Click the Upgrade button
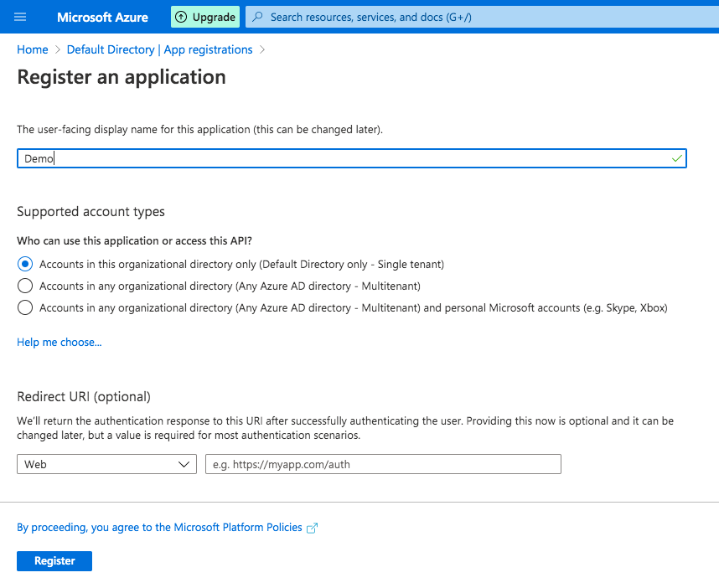The height and width of the screenshot is (588, 719). (x=205, y=17)
